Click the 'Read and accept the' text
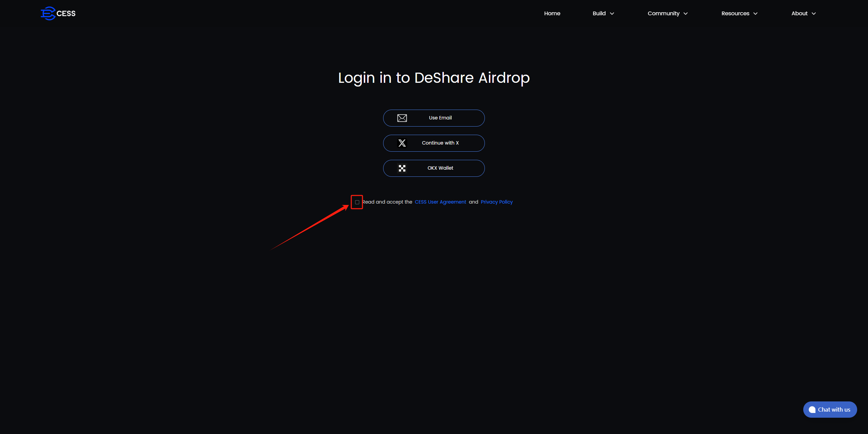868x434 pixels. (x=387, y=202)
